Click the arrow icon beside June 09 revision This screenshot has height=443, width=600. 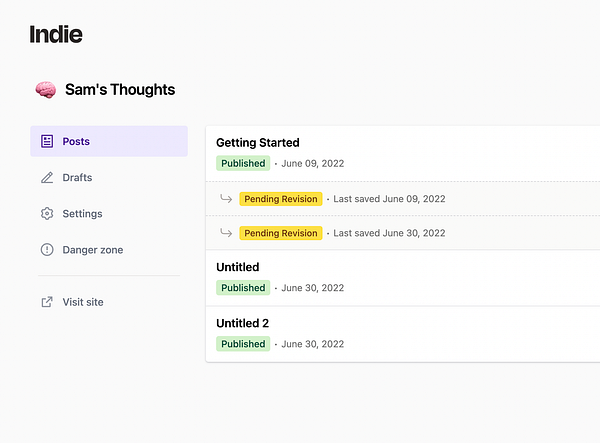pyautogui.click(x=226, y=199)
